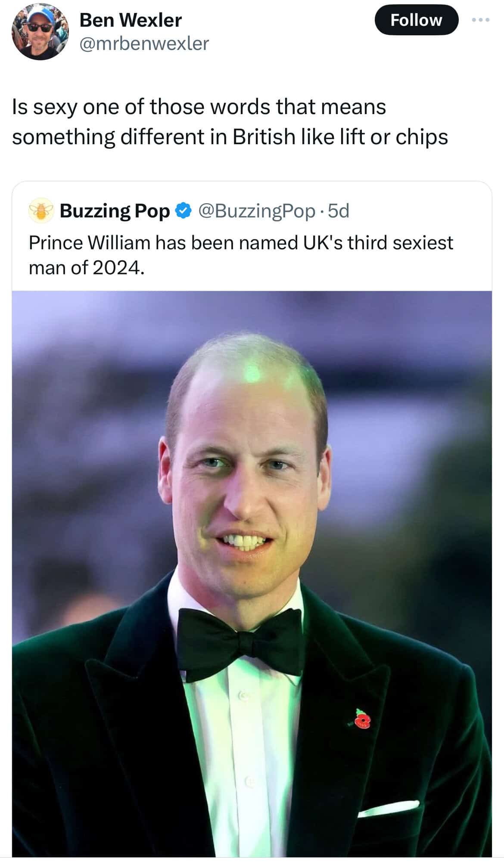This screenshot has width=504, height=868.
Task: Open quoted tweet text "Prince William has been named"
Action: coord(241,255)
